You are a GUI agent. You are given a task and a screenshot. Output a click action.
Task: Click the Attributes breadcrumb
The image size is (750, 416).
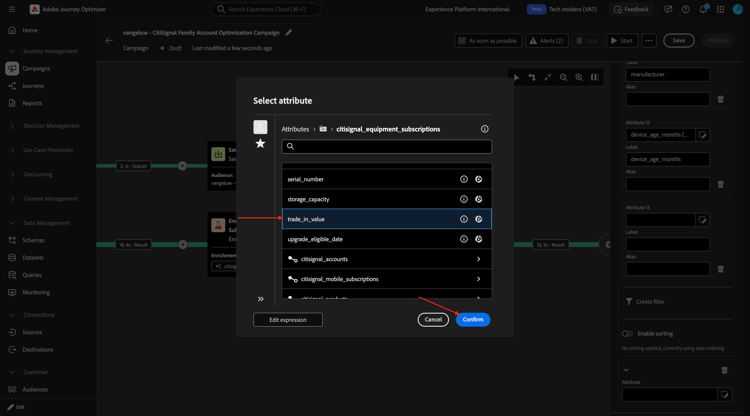[x=295, y=129]
